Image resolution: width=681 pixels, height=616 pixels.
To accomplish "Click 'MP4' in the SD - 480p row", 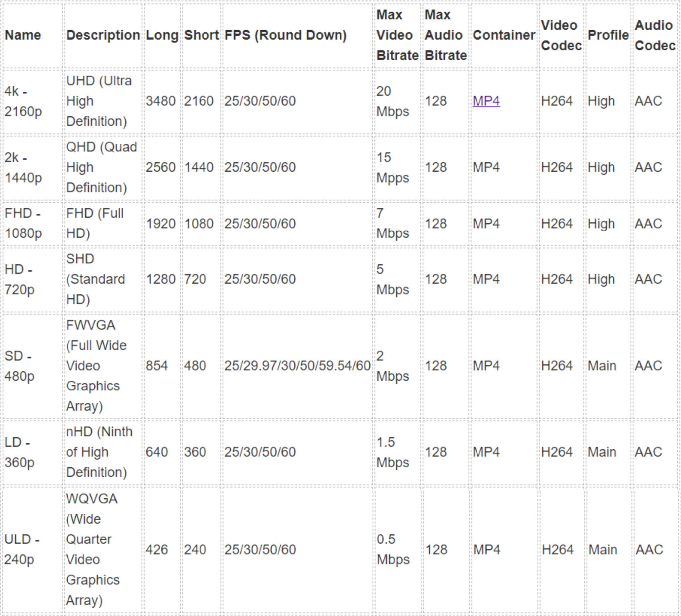I will (486, 366).
